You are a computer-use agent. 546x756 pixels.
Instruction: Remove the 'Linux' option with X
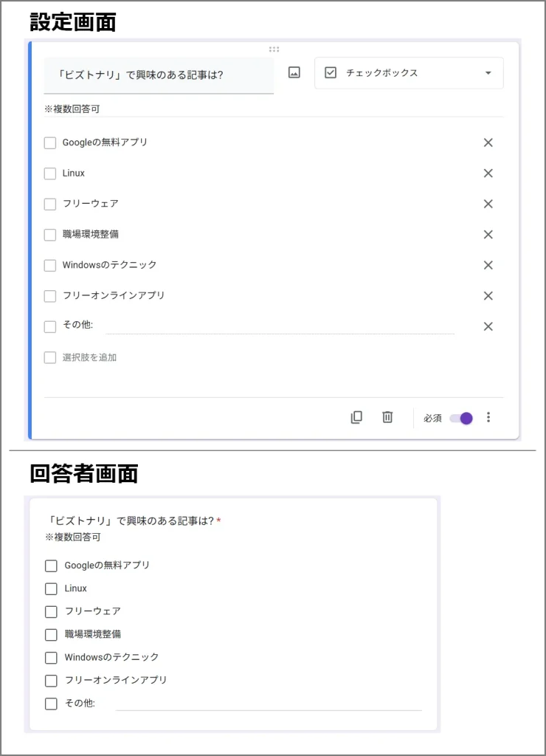tap(488, 173)
